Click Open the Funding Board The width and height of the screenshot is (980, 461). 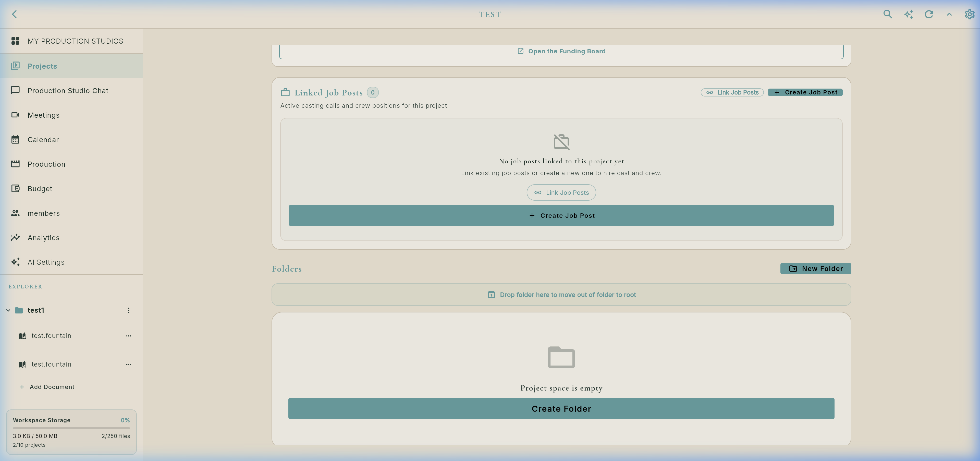click(561, 51)
